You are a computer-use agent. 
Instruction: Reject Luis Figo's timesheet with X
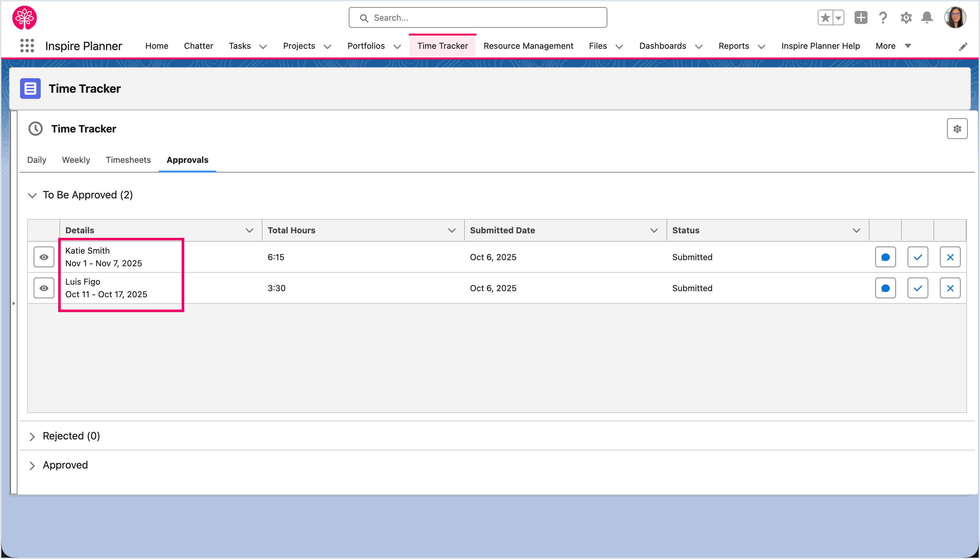coord(950,288)
